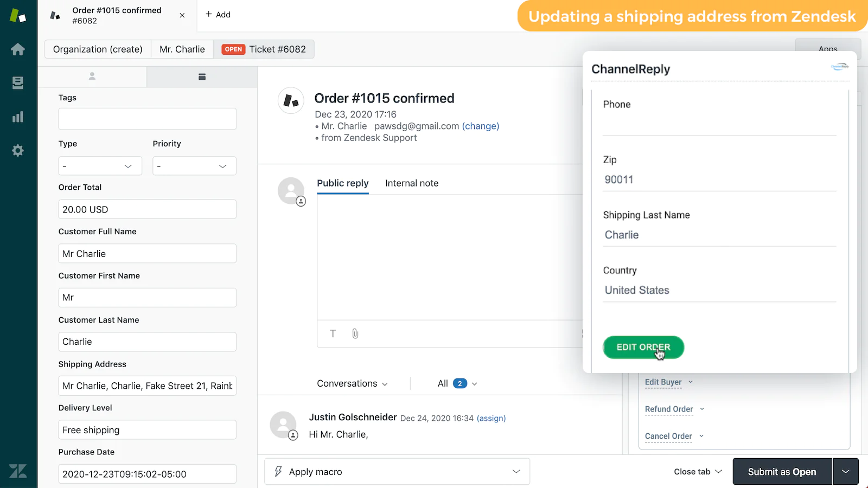This screenshot has width=868, height=488.
Task: Click the text formatting T icon
Action: (x=333, y=333)
